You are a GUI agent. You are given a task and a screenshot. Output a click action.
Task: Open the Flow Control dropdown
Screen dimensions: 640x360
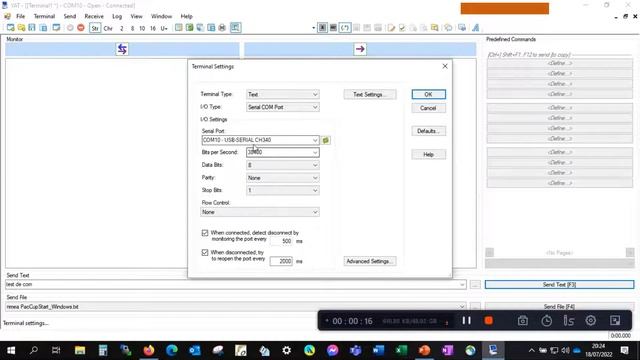tap(260, 212)
